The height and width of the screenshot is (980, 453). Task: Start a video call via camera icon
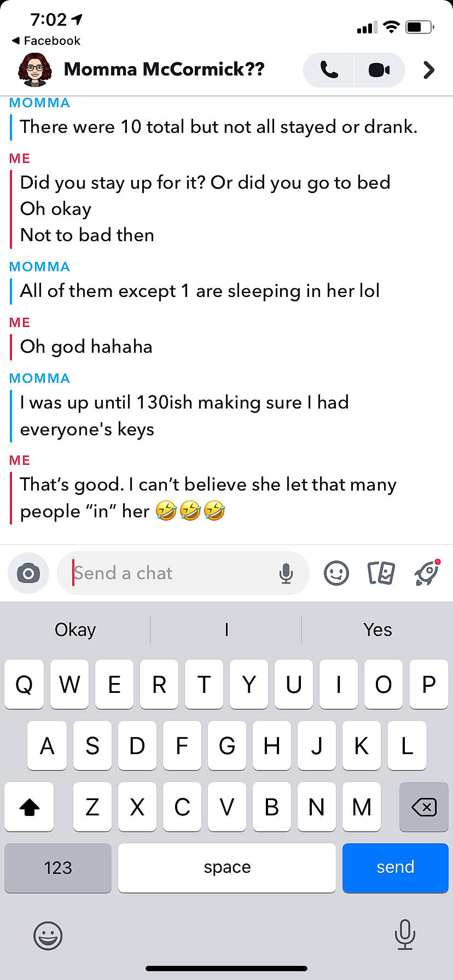tap(379, 70)
